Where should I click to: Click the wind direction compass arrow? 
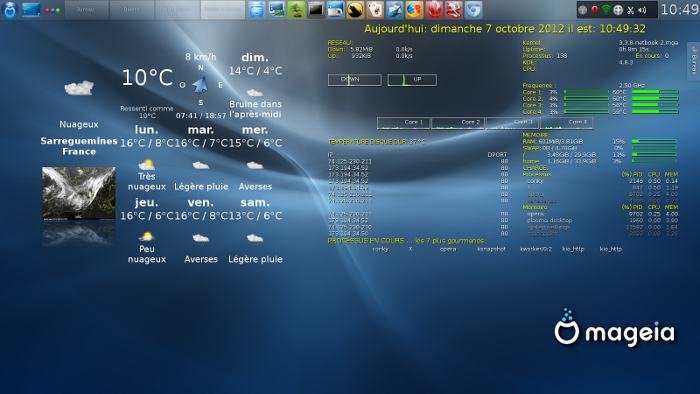point(200,85)
